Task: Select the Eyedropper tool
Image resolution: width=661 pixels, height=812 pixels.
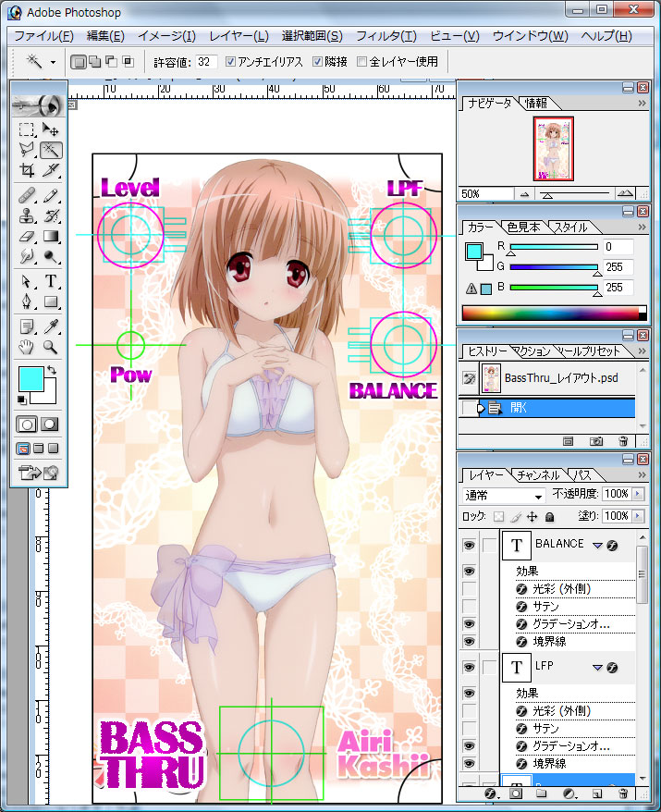Action: [51, 326]
